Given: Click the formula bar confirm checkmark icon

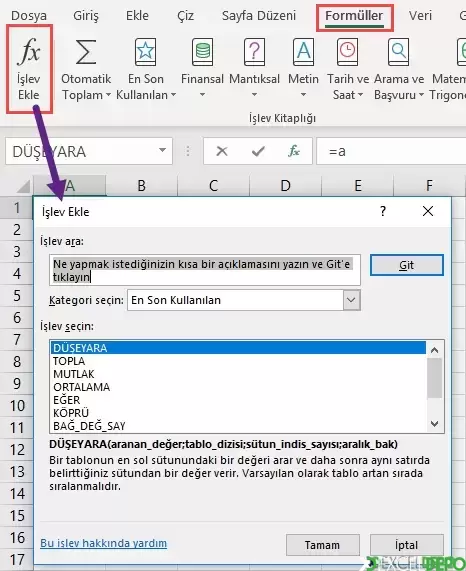Looking at the screenshot, I should click(258, 151).
